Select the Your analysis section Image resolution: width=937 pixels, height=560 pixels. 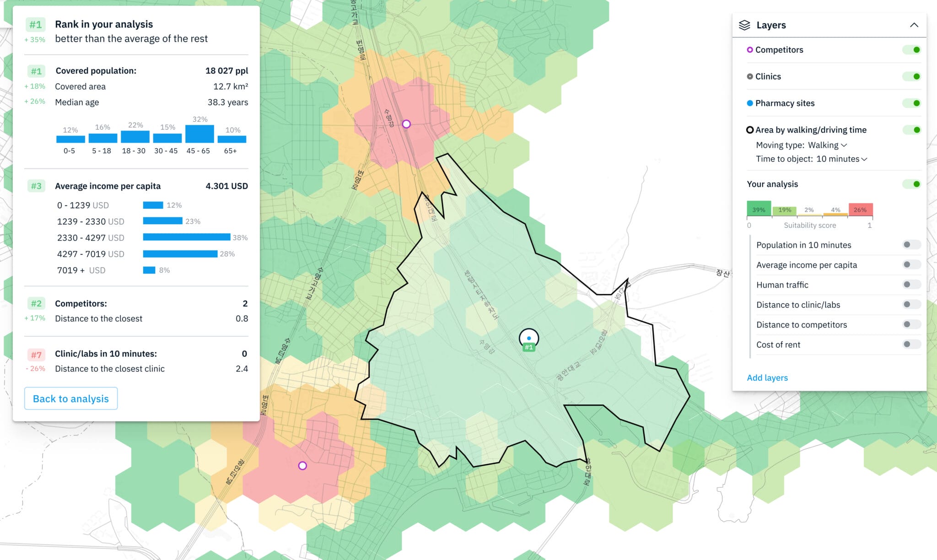[773, 184]
